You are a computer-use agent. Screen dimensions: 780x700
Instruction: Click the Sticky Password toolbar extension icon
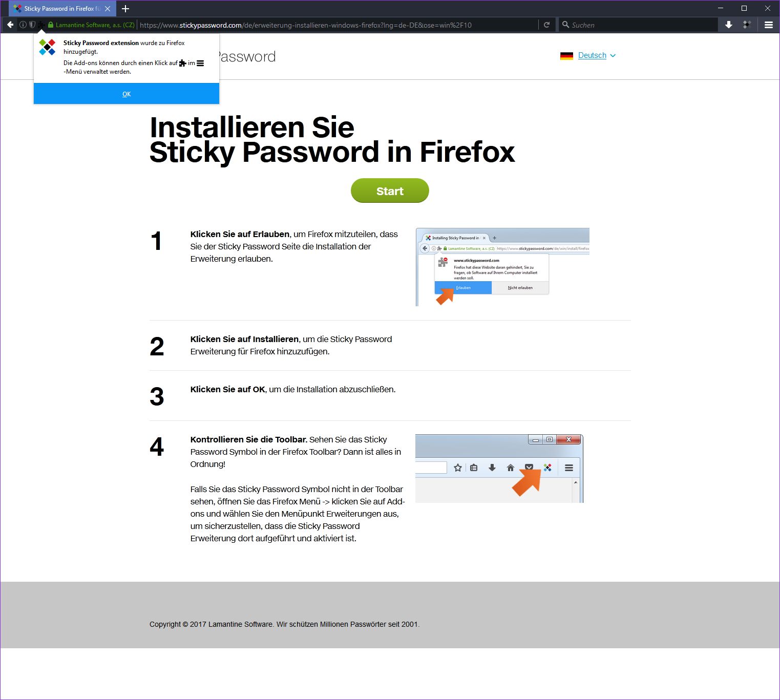pyautogui.click(x=748, y=25)
